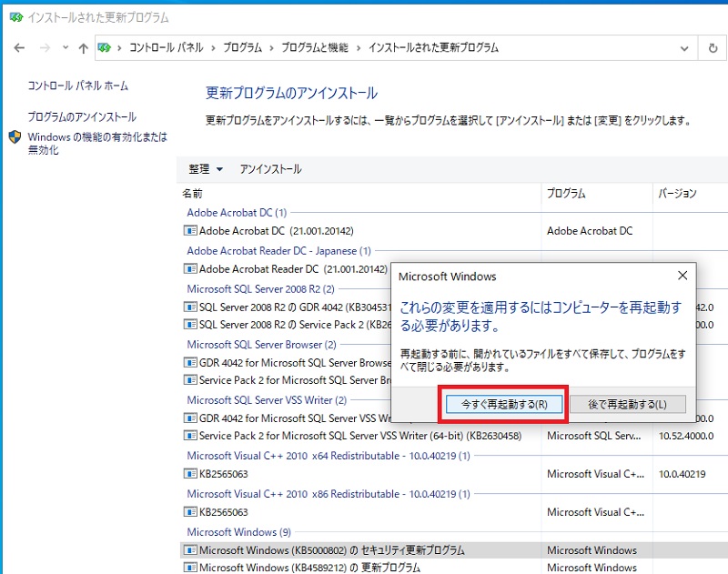This screenshot has height=574, width=728.
Task: Collapse Microsoft SQL Server 2008 R2 (2) group
Action: pyautogui.click(x=260, y=289)
